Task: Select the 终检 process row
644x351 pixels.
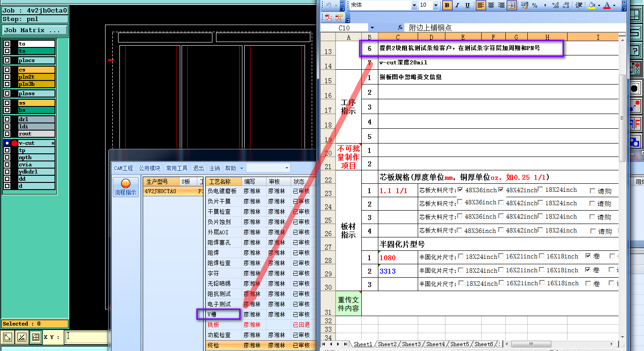Action: (x=260, y=345)
